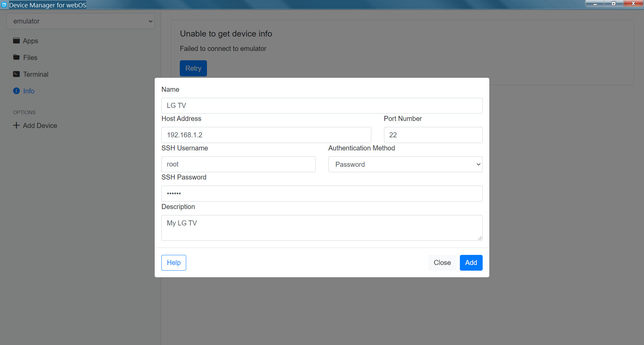
Task: Click the blue Info circle icon
Action: pyautogui.click(x=16, y=91)
